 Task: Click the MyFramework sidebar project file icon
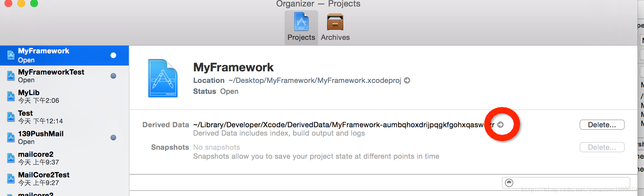pos(11,55)
